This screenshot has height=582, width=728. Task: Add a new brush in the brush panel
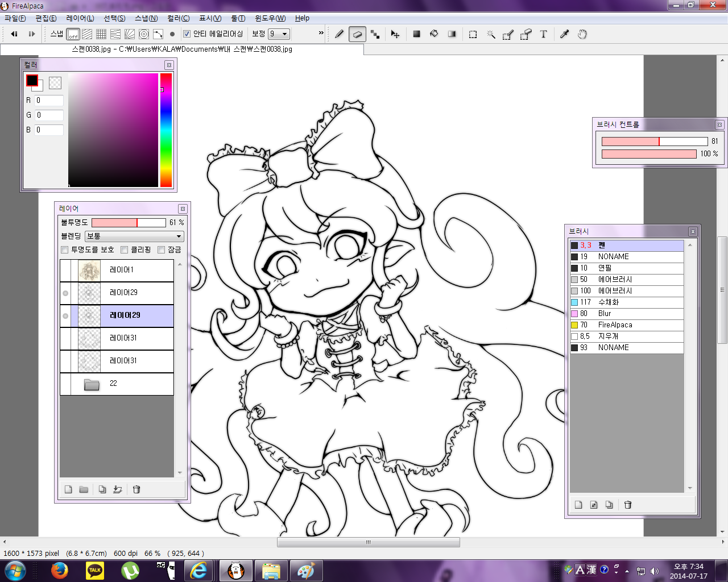click(x=578, y=505)
